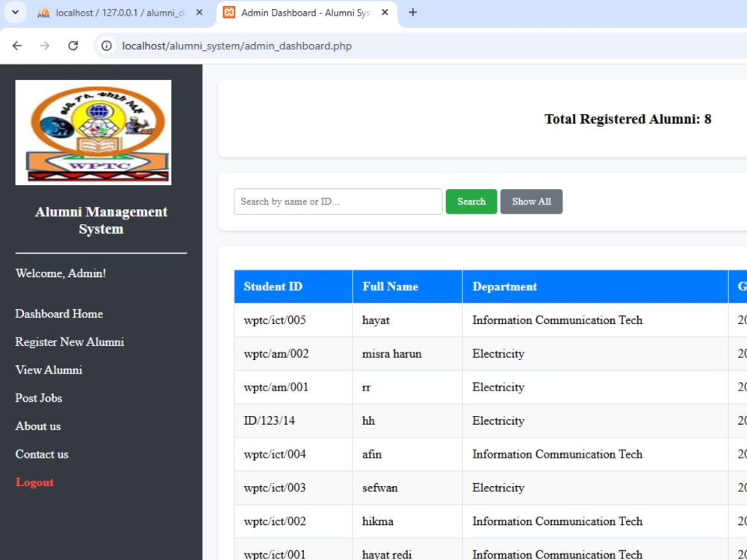Image resolution: width=747 pixels, height=560 pixels.
Task: Click Electricity in the sefwan row
Action: 498,488
